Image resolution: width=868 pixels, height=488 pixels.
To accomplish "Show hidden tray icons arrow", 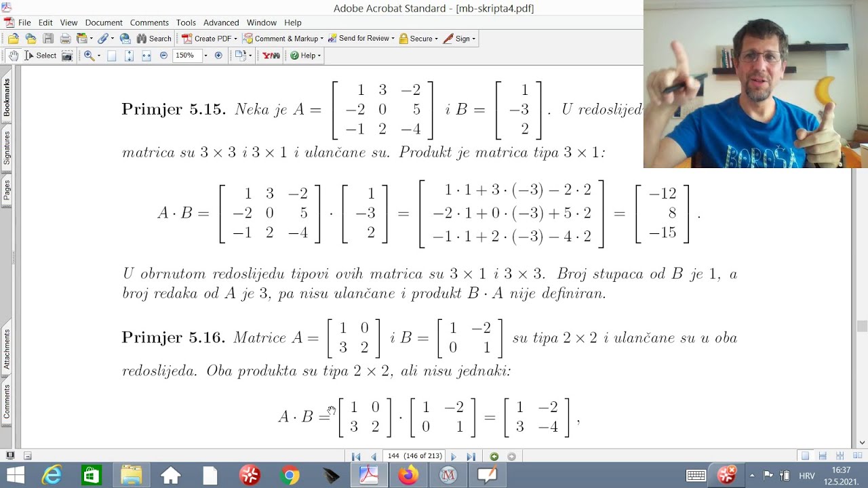I will point(751,476).
